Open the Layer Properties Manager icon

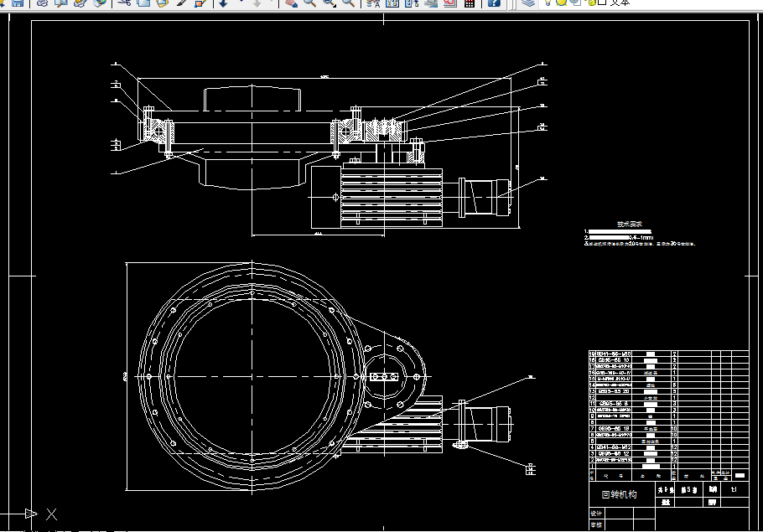point(528,3)
